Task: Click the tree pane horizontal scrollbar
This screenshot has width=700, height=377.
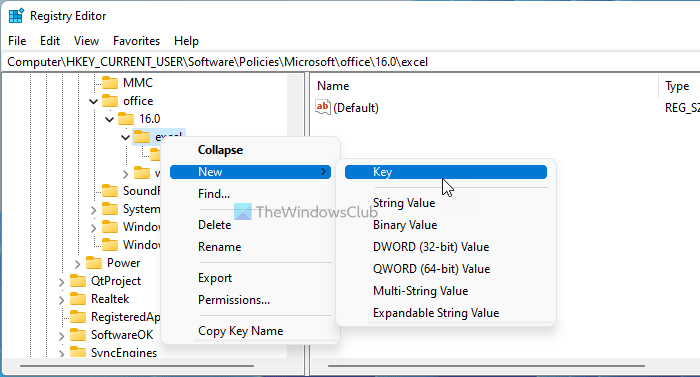Action: (x=137, y=366)
